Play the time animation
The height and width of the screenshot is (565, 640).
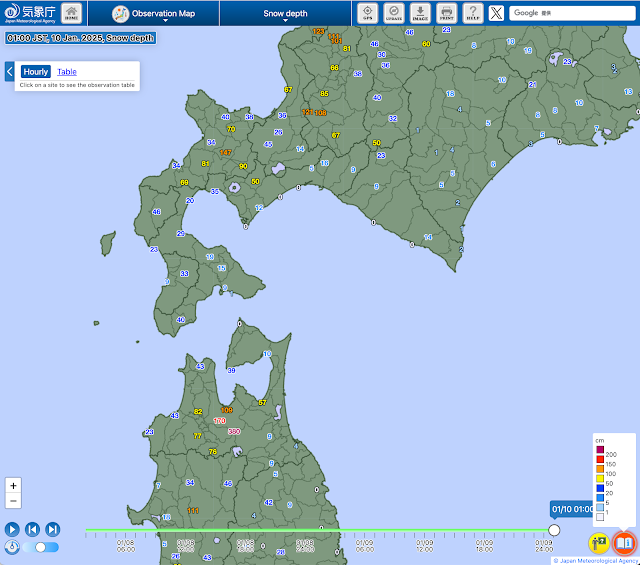coord(12,529)
